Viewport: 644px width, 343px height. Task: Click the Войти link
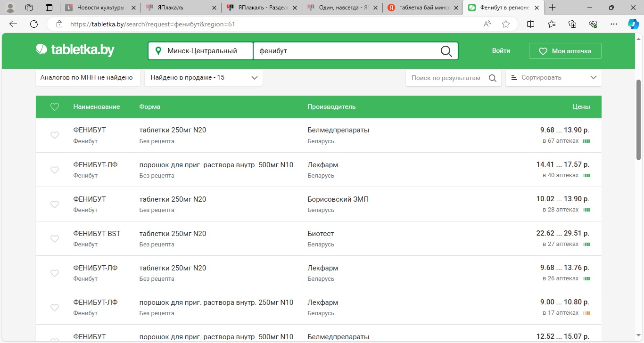coord(501,51)
